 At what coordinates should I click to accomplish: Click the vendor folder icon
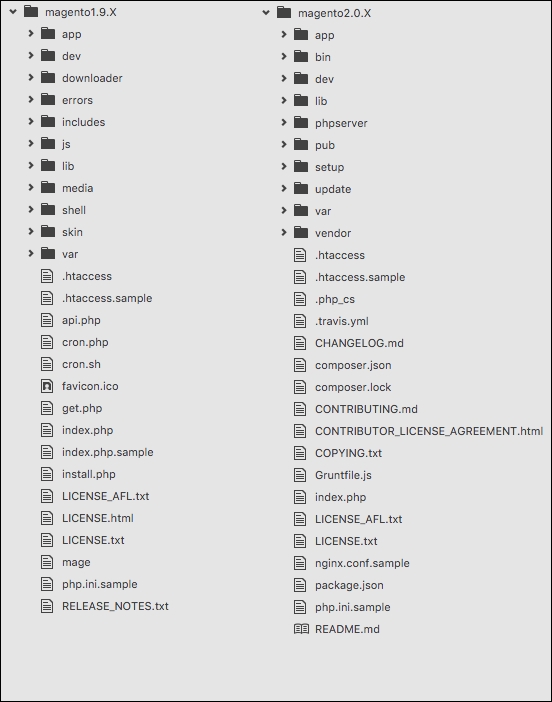[x=301, y=232]
